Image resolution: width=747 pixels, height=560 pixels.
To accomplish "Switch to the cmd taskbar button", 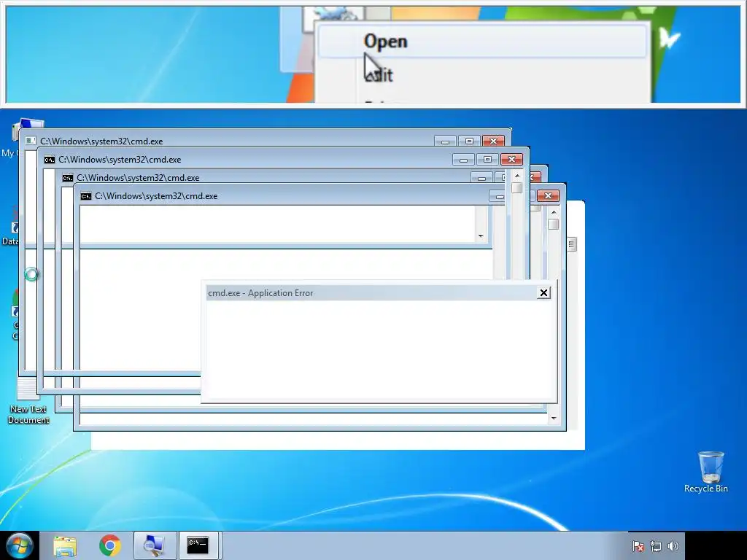I will 198,545.
